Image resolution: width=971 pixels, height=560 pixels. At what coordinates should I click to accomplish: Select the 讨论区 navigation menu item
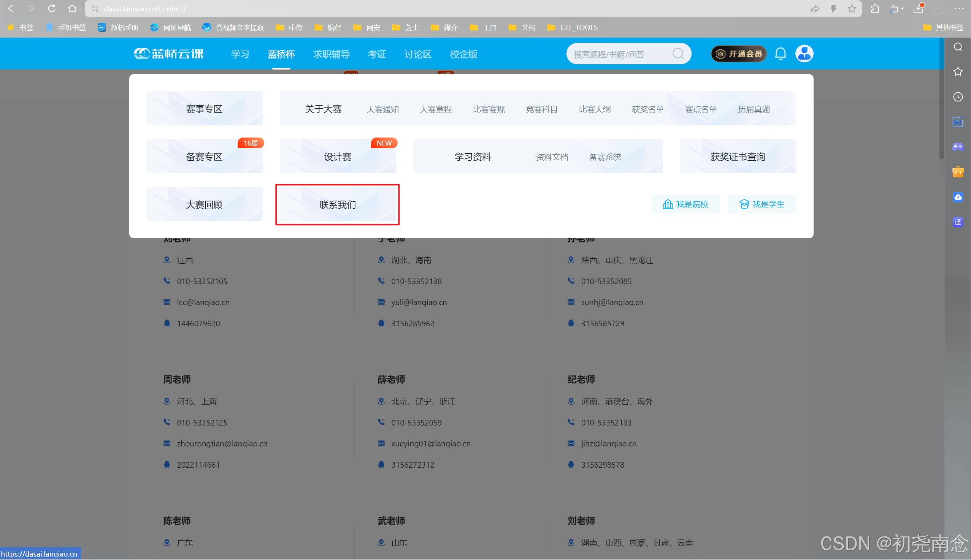click(417, 54)
